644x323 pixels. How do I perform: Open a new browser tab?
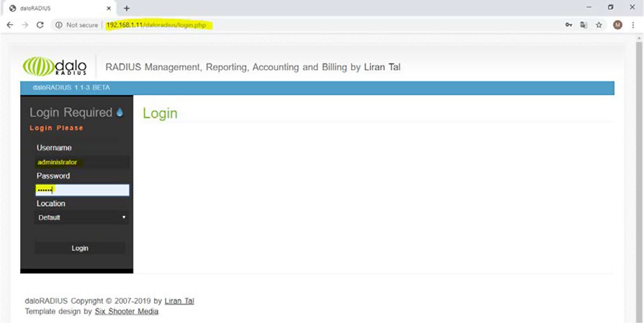(x=127, y=8)
